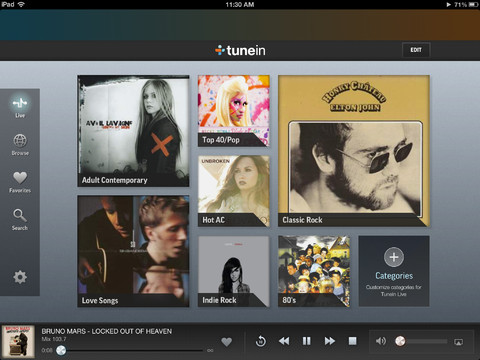Open the Adult Contemporary tile
This screenshot has height=360, width=480.
coord(133,131)
